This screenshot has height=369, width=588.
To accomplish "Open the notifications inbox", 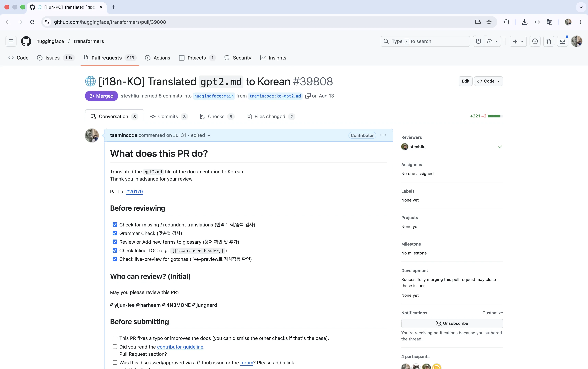I will [x=562, y=41].
